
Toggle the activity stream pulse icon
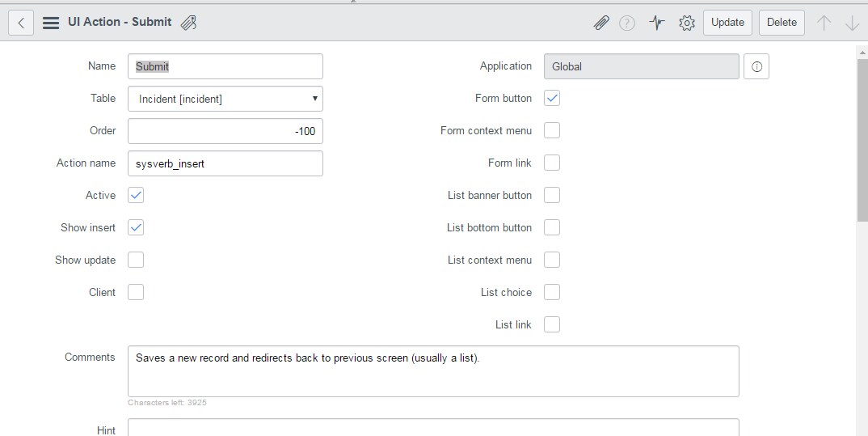pos(657,23)
